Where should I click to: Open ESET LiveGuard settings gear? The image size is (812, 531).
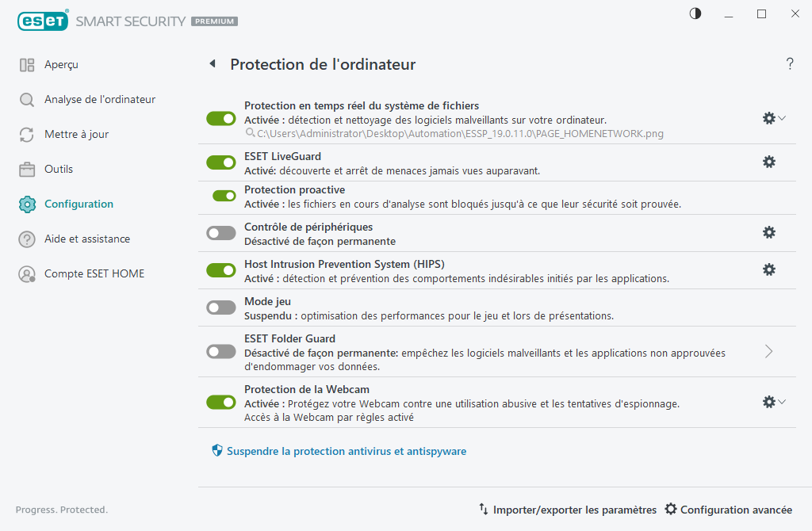point(768,162)
